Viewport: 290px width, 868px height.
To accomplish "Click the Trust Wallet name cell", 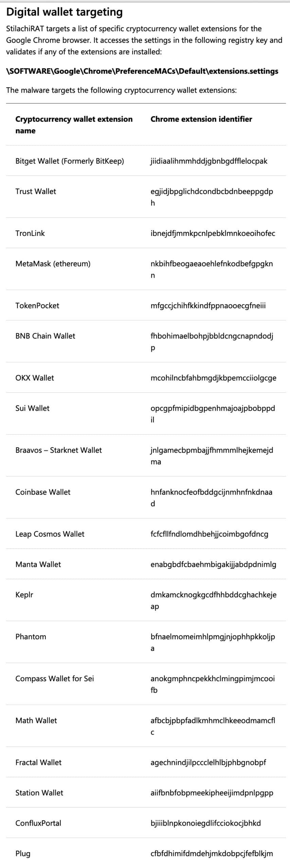I will (36, 191).
